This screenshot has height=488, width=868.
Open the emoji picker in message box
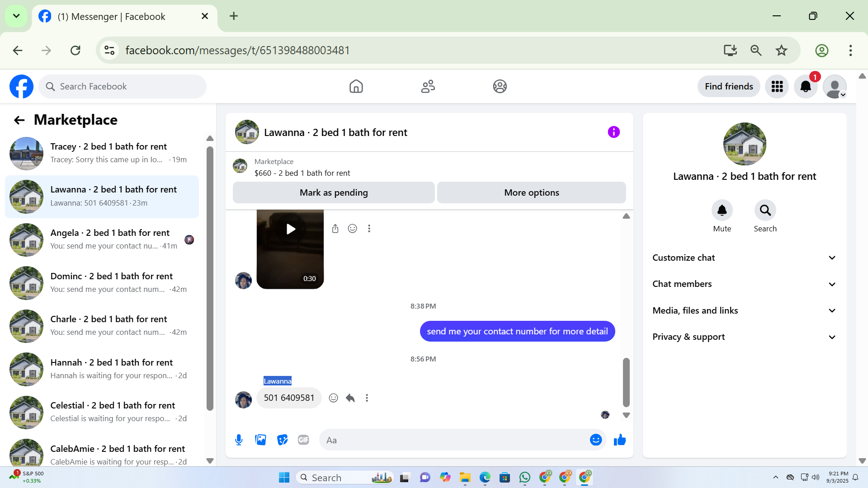tap(596, 440)
